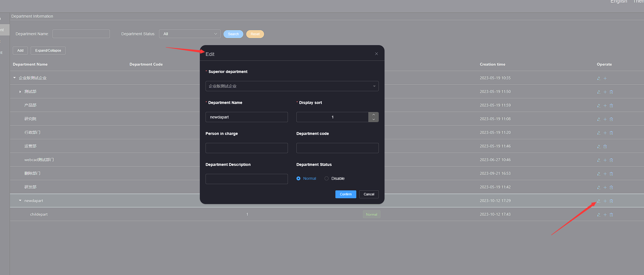Select the Disable department status radio
This screenshot has width=644, height=275.
tap(327, 178)
